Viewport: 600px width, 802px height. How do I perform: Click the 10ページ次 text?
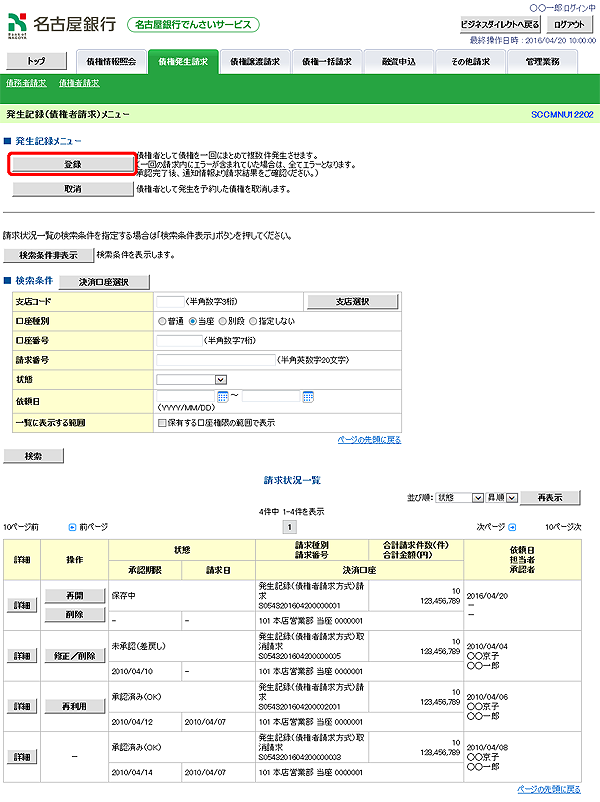tap(563, 527)
